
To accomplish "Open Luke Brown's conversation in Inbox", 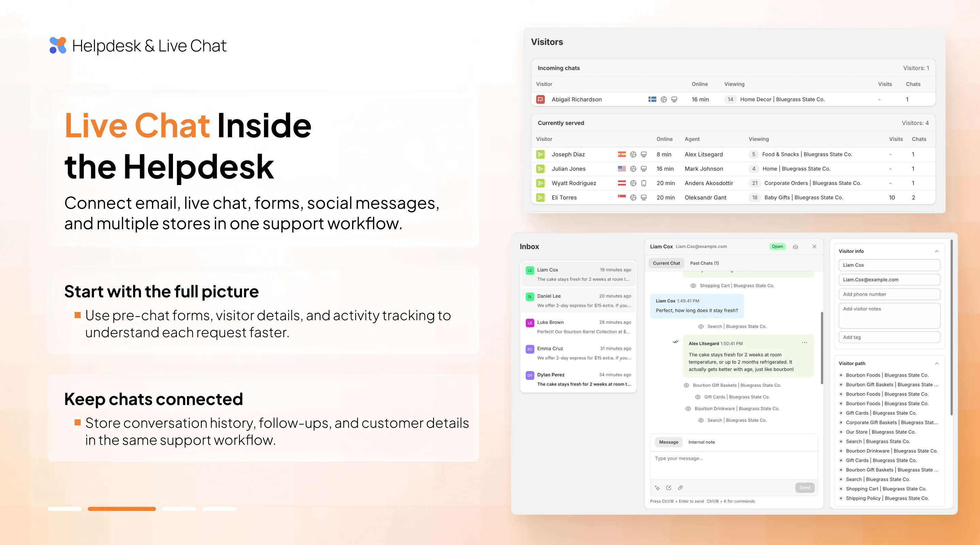I will pos(578,327).
